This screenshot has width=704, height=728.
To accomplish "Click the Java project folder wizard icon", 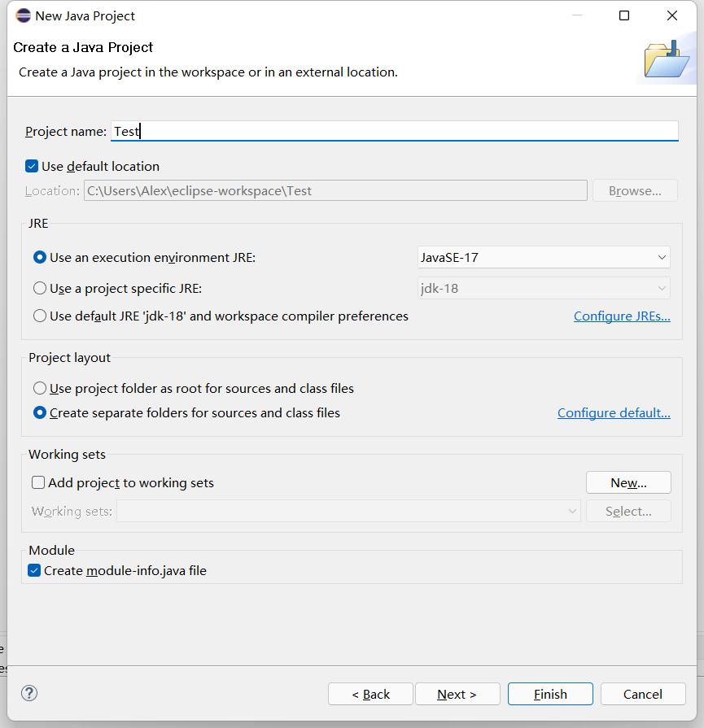I will click(667, 59).
